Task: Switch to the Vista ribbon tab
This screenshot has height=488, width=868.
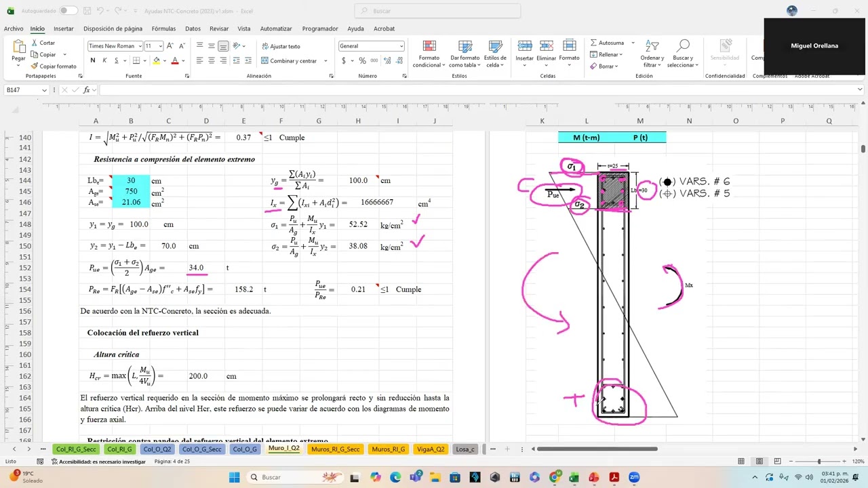Action: (x=244, y=28)
